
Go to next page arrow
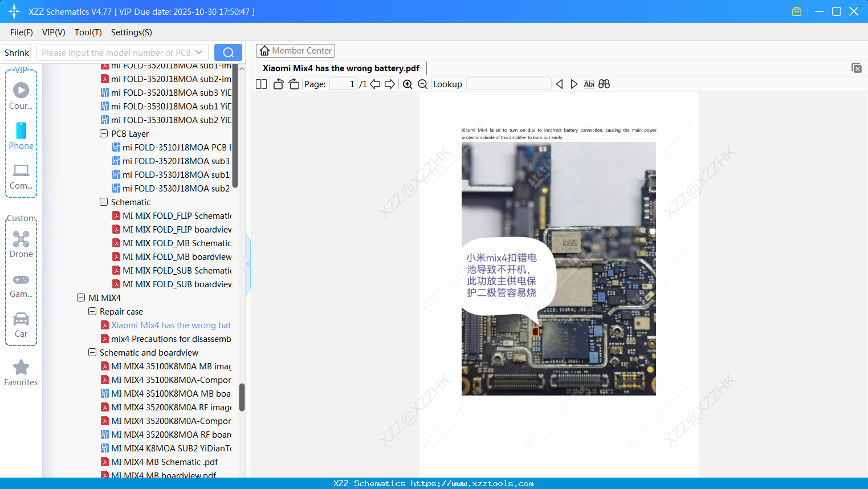[x=390, y=84]
